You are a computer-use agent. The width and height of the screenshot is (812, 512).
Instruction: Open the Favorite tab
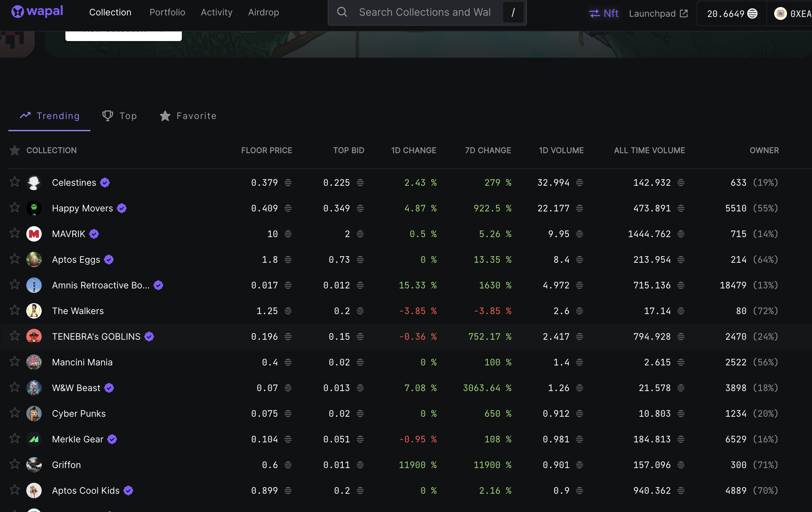188,116
